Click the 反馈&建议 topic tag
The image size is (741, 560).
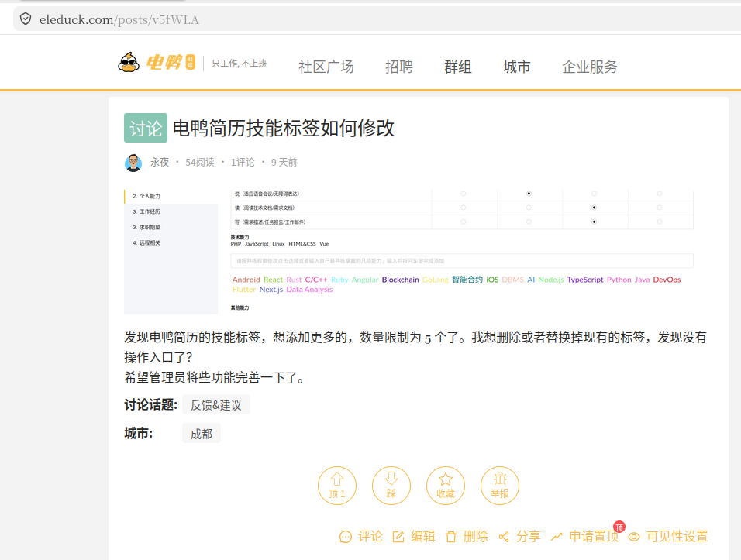pos(216,405)
